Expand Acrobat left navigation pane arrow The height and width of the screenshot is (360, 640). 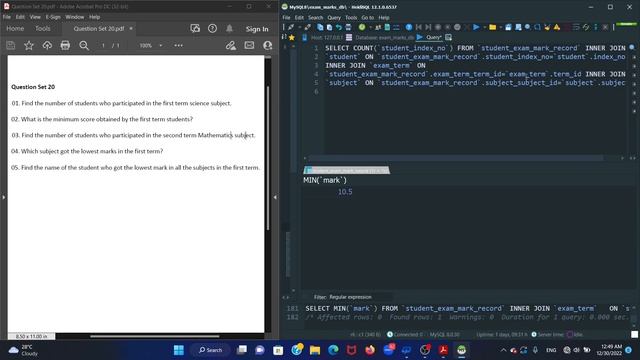(x=4, y=198)
